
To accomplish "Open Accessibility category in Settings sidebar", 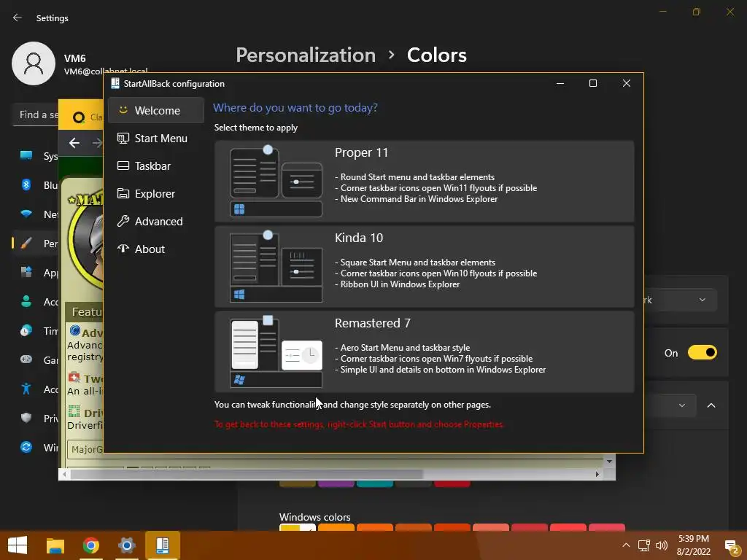I will pos(36,389).
